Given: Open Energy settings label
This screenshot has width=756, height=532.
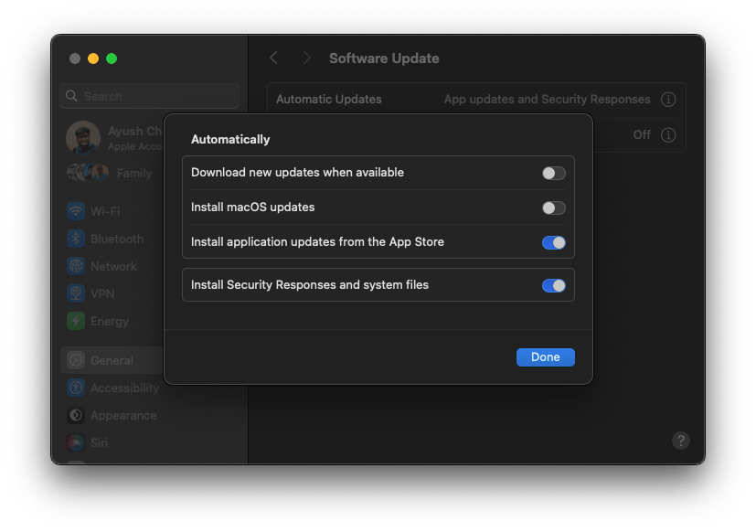Looking at the screenshot, I should tap(110, 322).
